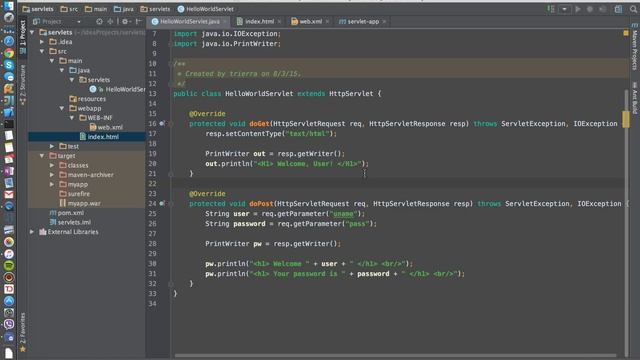Click the Run play icon

(578, 9)
